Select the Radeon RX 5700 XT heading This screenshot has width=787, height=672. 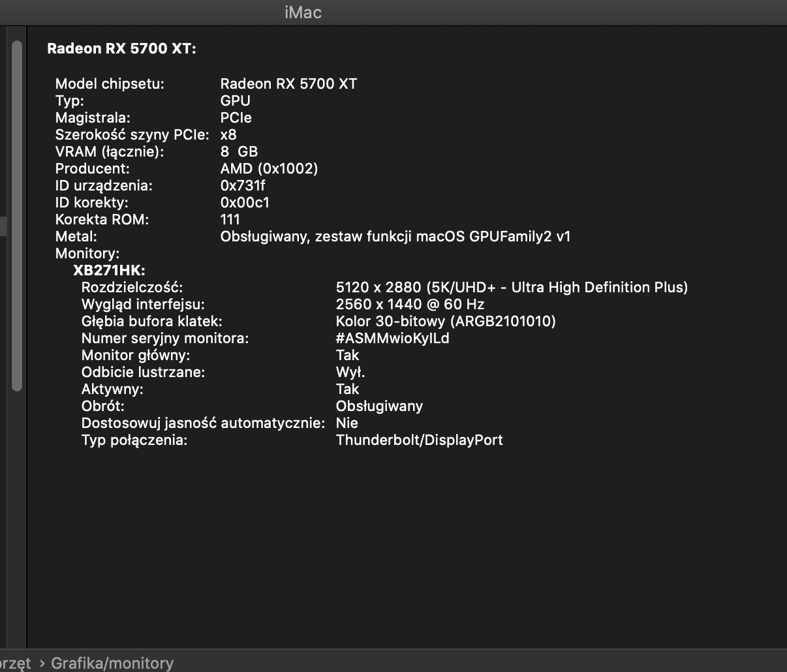tap(121, 49)
